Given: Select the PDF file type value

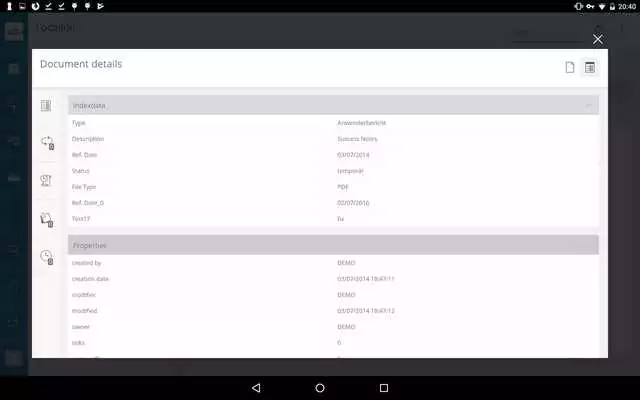Looking at the screenshot, I should 343,187.
